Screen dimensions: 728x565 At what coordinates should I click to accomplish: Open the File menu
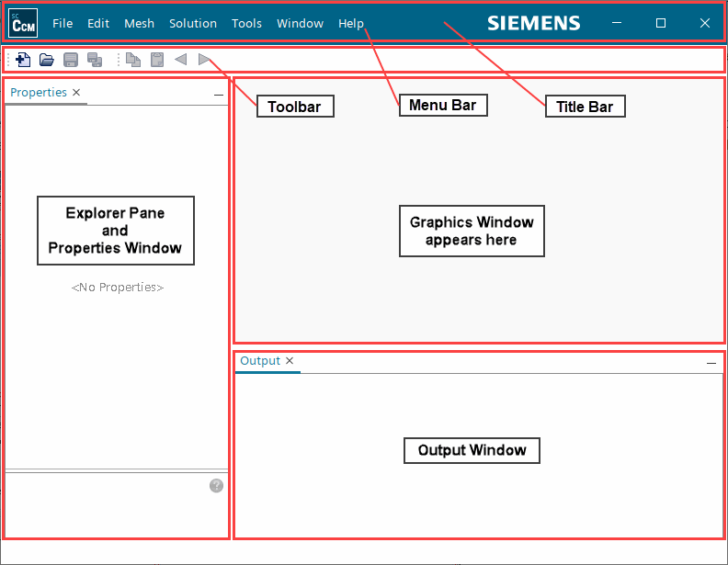(63, 23)
